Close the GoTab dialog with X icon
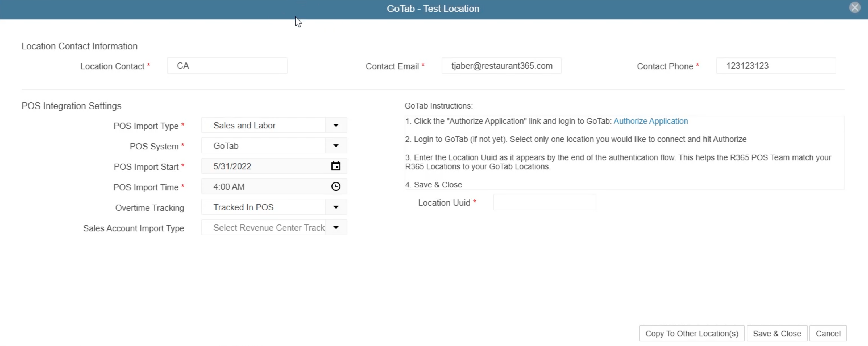This screenshot has height=346, width=868. tap(855, 7)
